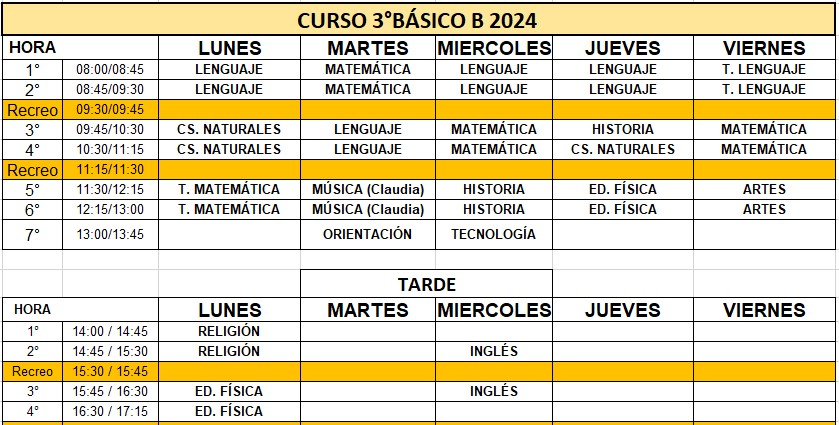Select the TECNOLOGÍA cell on Wednesday

[493, 234]
